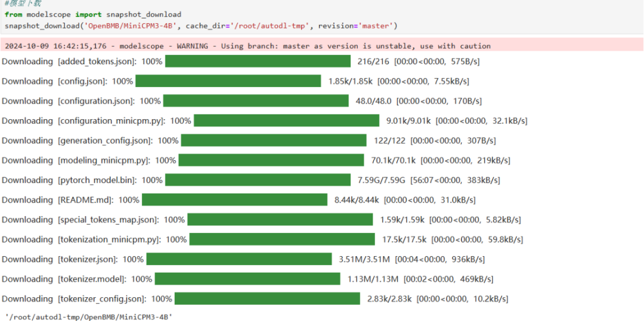This screenshot has width=644, height=321.
Task: Click the configuration.json progress bar
Action: (256, 101)
